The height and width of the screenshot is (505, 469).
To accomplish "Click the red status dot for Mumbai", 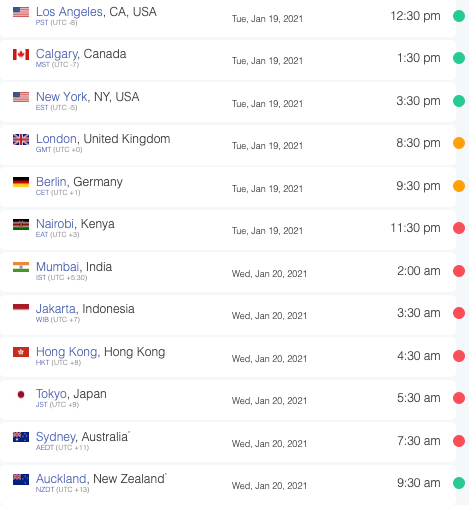I will pyautogui.click(x=459, y=271).
